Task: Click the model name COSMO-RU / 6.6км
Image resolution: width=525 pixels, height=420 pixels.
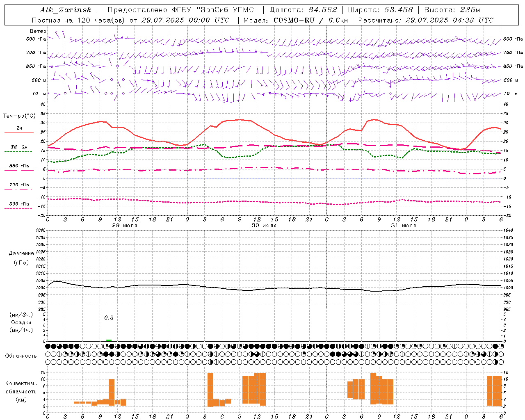Action: click(x=311, y=20)
